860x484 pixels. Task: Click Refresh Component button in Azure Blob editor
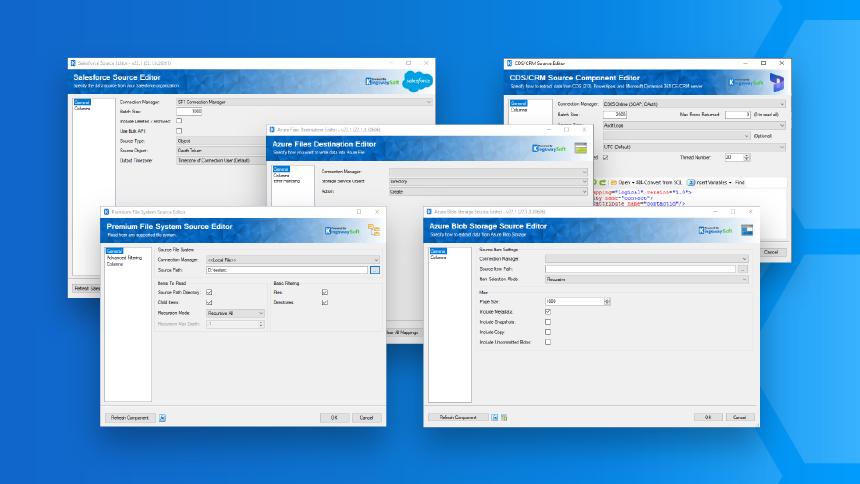(x=458, y=418)
